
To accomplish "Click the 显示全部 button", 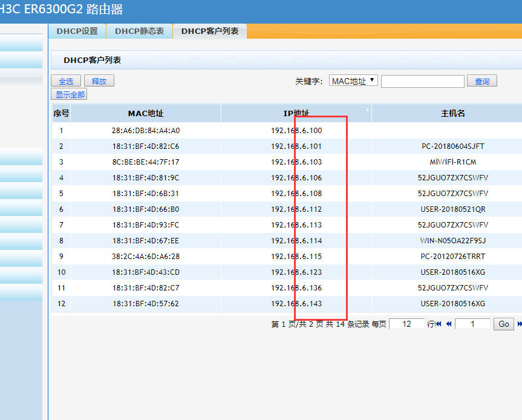I will pyautogui.click(x=70, y=94).
